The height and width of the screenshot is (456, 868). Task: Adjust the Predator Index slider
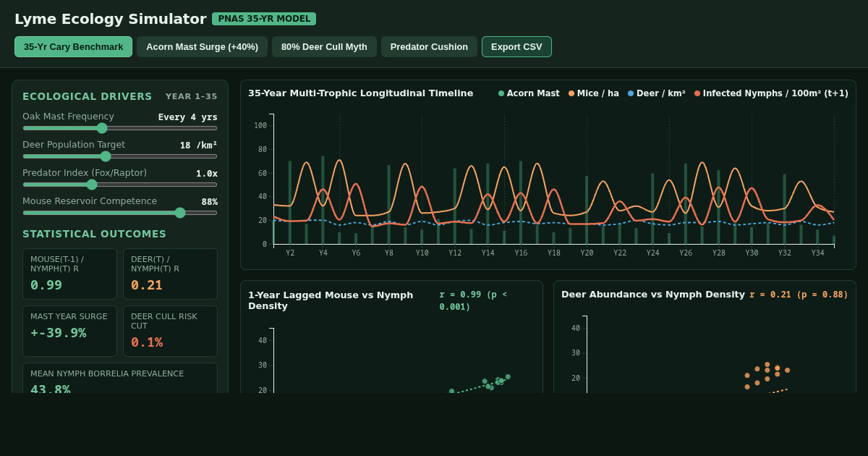point(119,185)
